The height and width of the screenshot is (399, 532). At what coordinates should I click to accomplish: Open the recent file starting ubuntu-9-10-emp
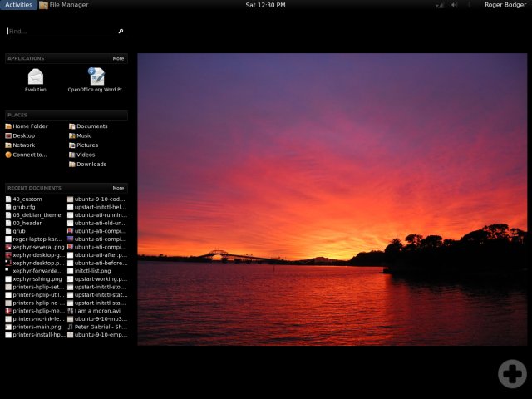click(97, 335)
